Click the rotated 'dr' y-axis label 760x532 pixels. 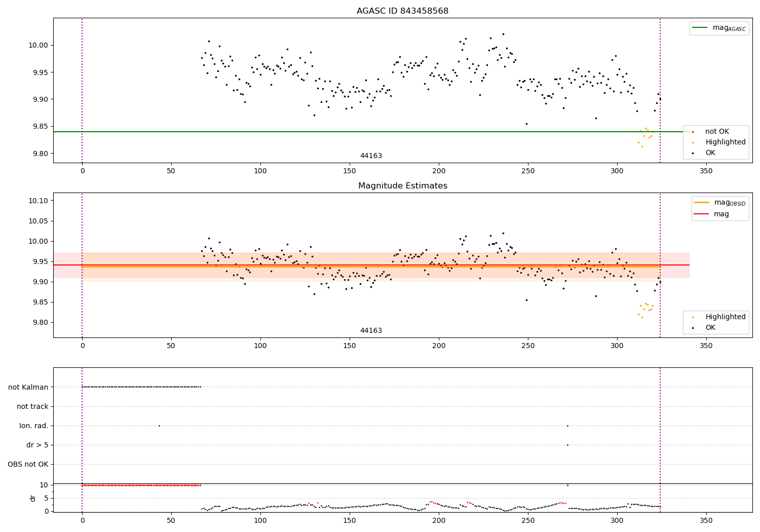pyautogui.click(x=33, y=498)
